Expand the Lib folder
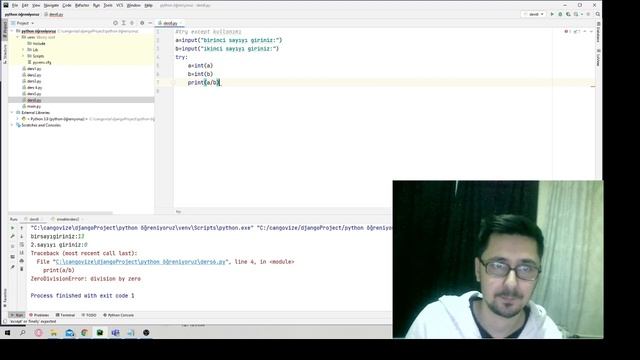640x360 pixels. 23,50
